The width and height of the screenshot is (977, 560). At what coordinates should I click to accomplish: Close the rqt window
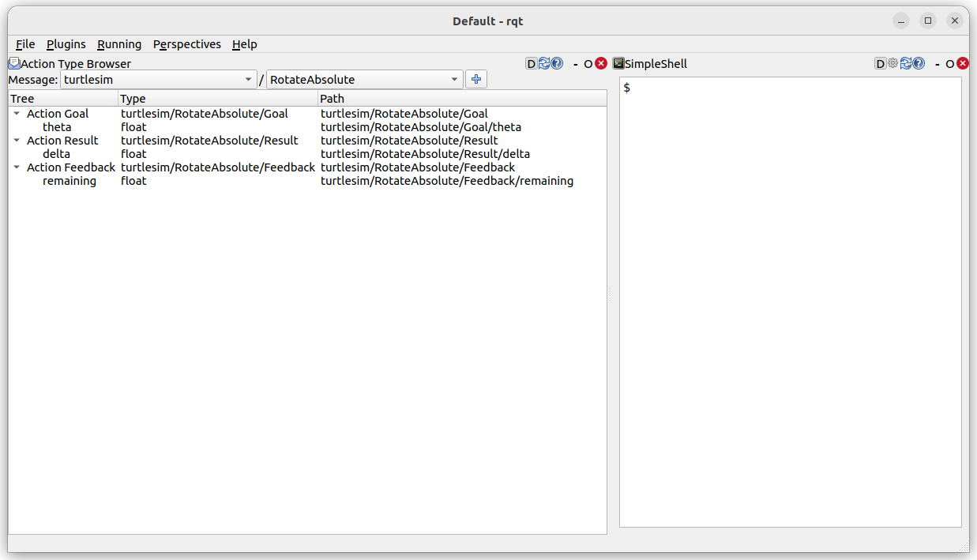coord(955,21)
